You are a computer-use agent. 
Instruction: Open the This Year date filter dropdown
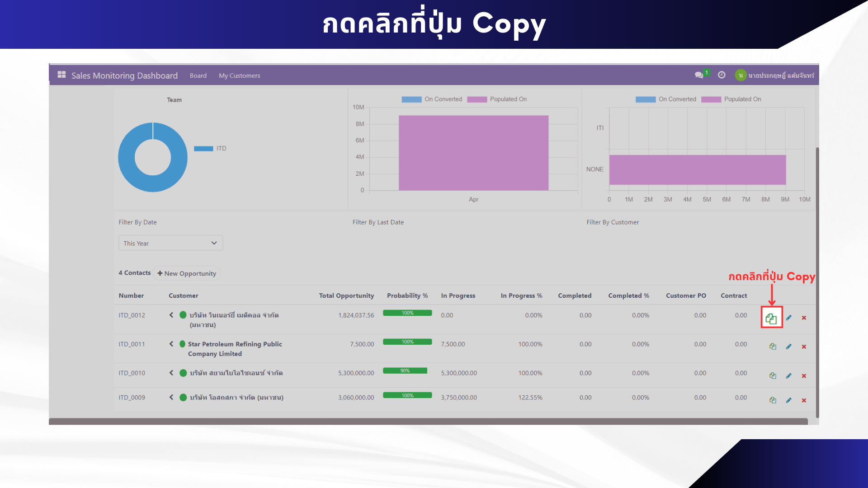point(170,243)
